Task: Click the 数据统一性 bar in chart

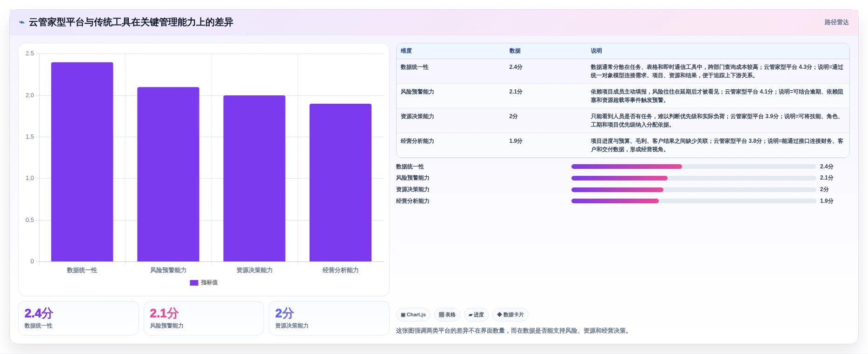Action: (82, 161)
